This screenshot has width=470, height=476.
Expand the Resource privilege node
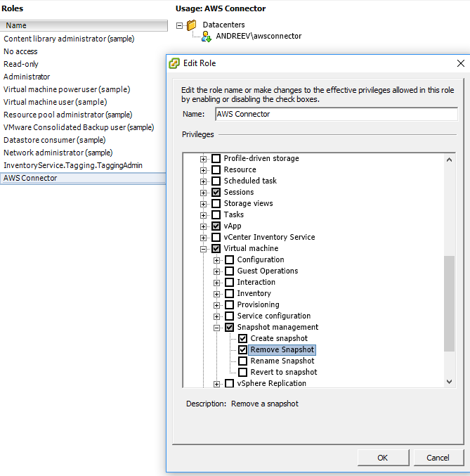coord(203,170)
